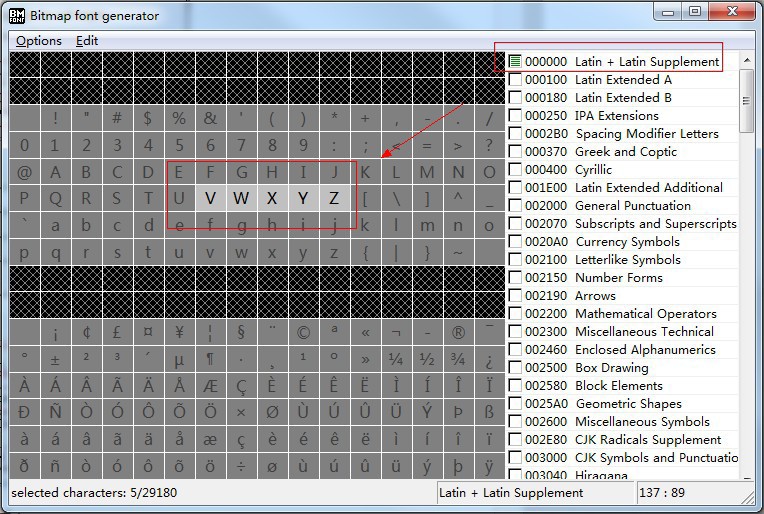Select the dollar sign glyph cell
The width and height of the screenshot is (764, 514).
(x=148, y=118)
